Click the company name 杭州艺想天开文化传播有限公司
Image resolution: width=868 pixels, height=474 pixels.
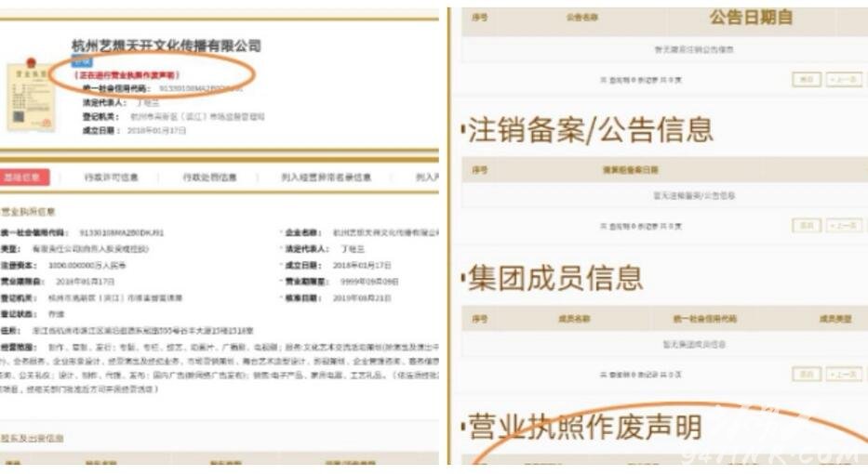click(x=167, y=46)
